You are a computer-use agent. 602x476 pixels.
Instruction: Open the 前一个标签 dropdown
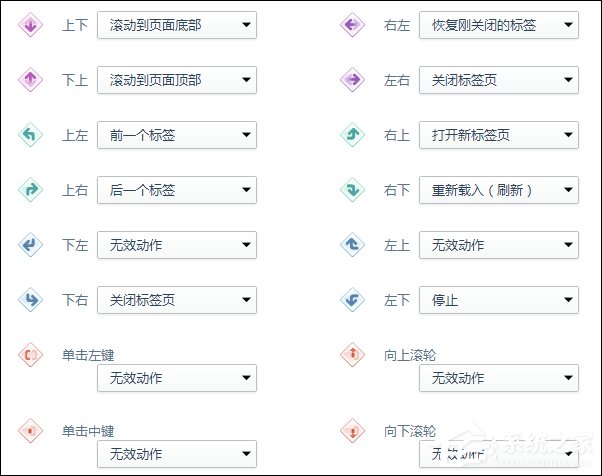click(x=176, y=135)
